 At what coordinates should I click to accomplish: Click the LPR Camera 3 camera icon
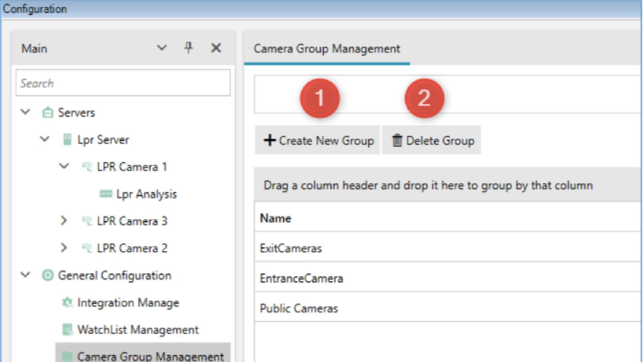(87, 221)
